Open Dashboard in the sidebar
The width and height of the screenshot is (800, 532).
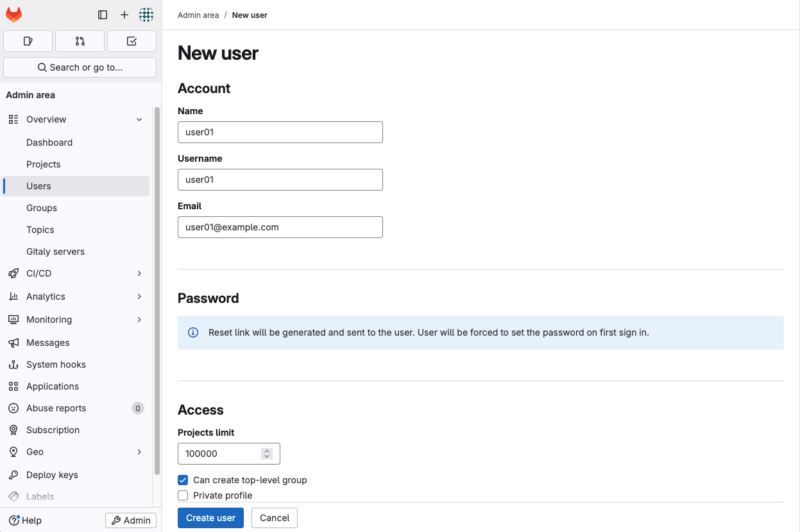[x=49, y=142]
